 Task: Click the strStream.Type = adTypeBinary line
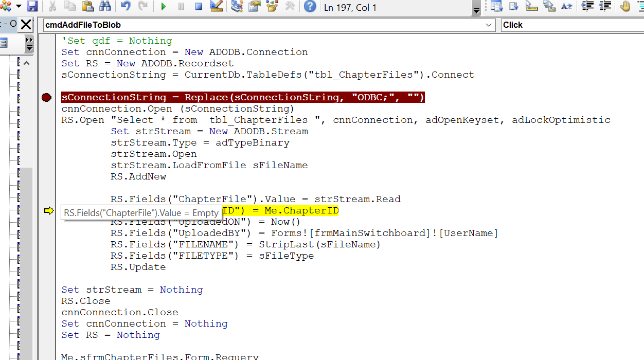(200, 142)
